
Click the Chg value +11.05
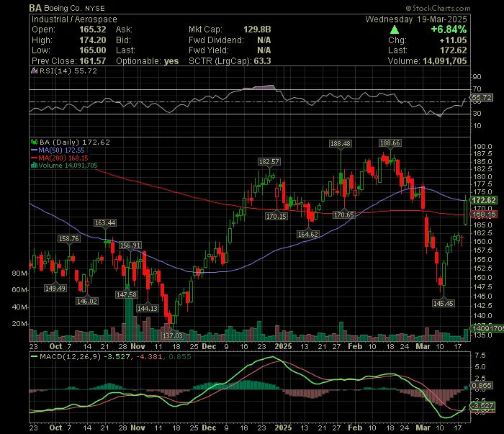(x=453, y=40)
